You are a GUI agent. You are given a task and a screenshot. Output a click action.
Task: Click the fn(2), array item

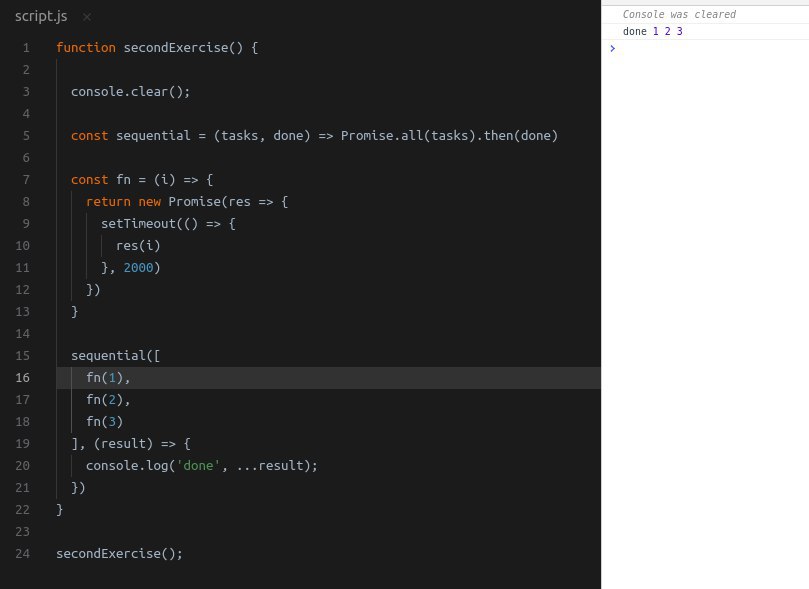click(108, 400)
